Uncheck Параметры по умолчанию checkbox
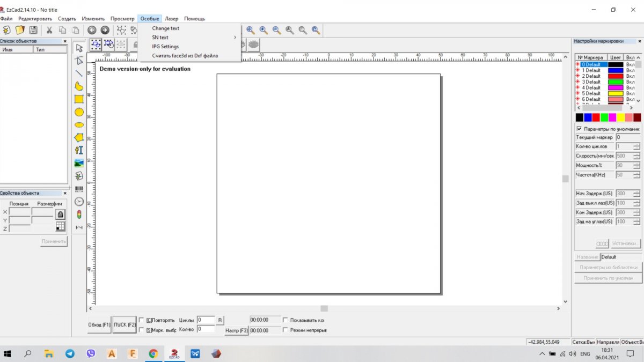This screenshot has height=362, width=644. pos(579,129)
